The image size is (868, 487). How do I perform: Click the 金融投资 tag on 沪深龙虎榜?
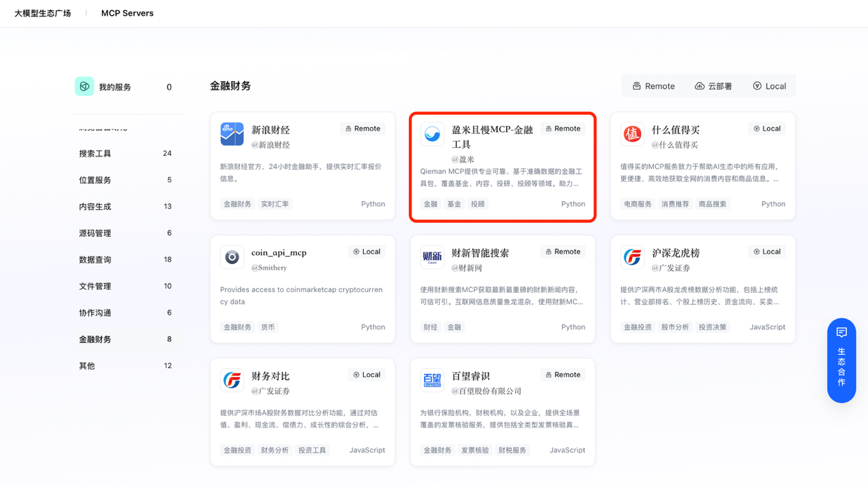tap(637, 328)
